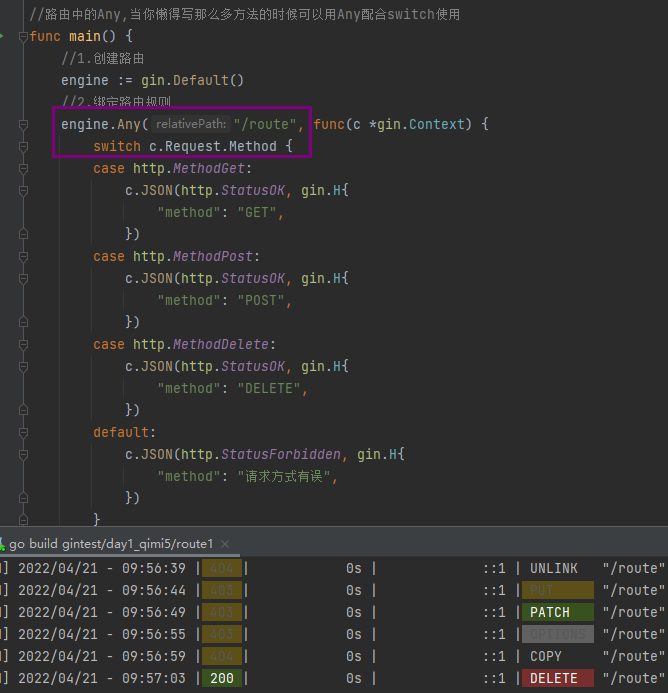
Task: Collapse fold at default: line
Action: [24, 433]
